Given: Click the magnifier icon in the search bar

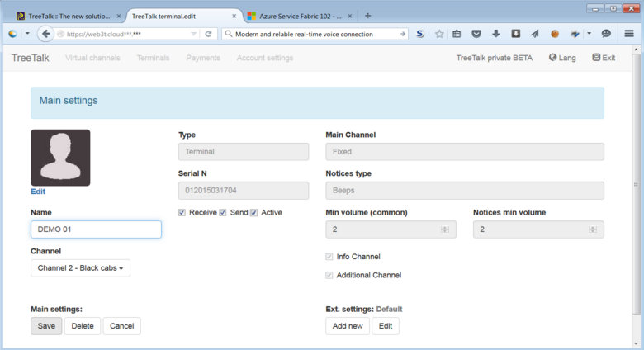Looking at the screenshot, I should tap(229, 34).
